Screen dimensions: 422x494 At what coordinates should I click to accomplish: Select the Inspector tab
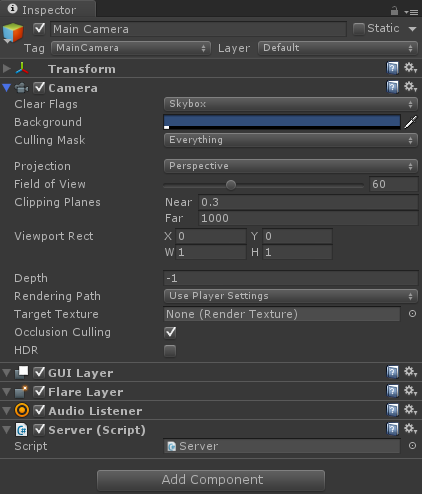[x=48, y=9]
